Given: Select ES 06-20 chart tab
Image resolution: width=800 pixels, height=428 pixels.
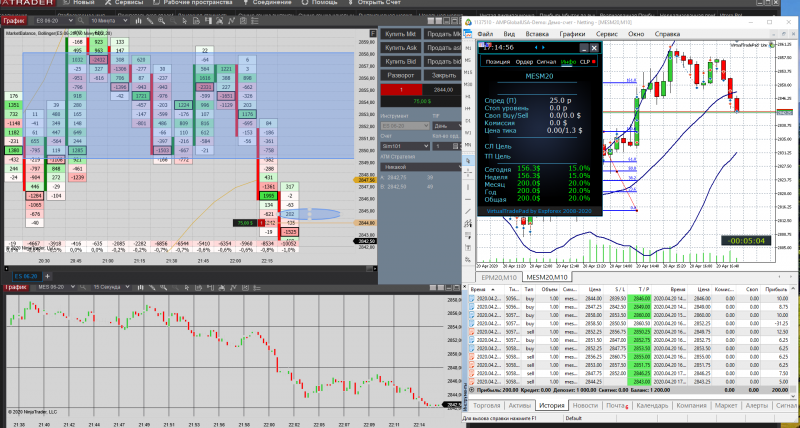Looking at the screenshot, I should click(26, 276).
